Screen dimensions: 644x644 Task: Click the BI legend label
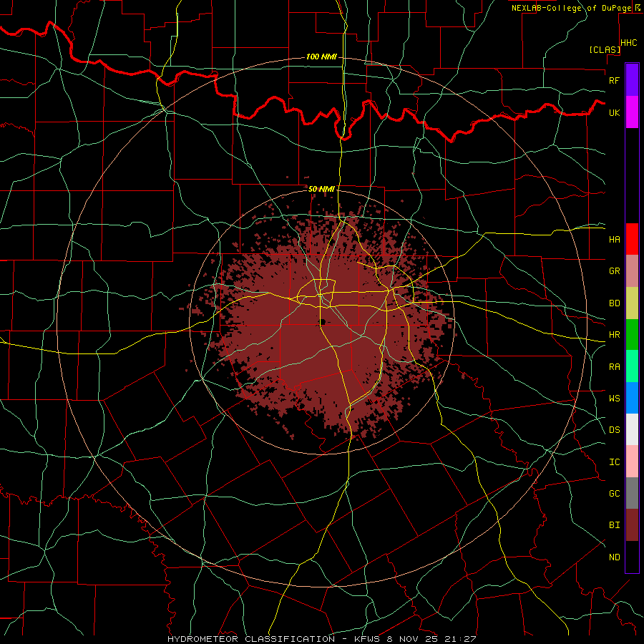[x=614, y=525]
